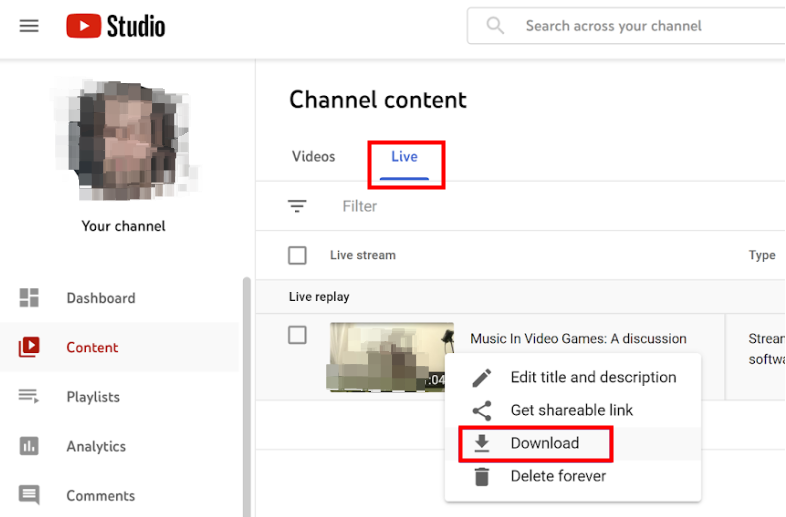Open the hamburger navigation menu

click(x=29, y=26)
